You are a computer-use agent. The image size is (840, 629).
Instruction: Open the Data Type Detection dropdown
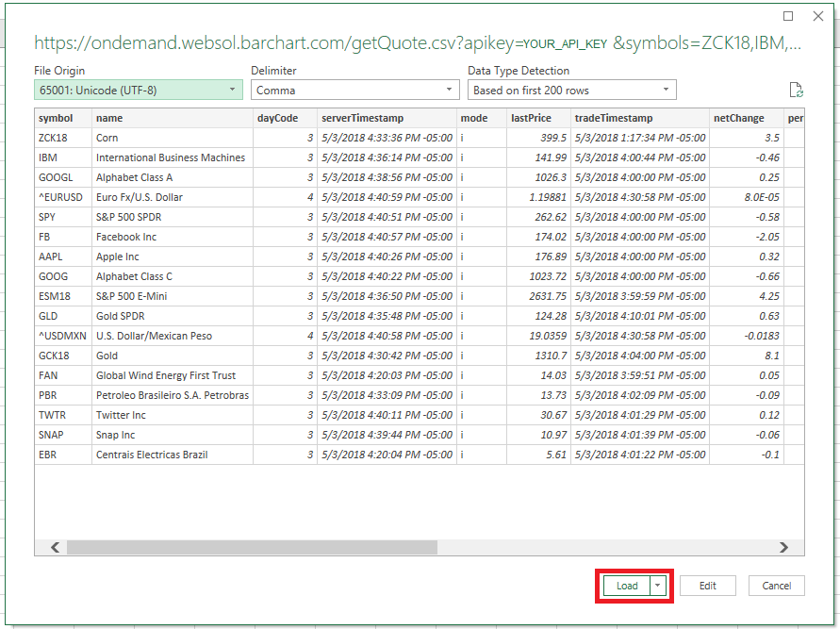click(572, 90)
